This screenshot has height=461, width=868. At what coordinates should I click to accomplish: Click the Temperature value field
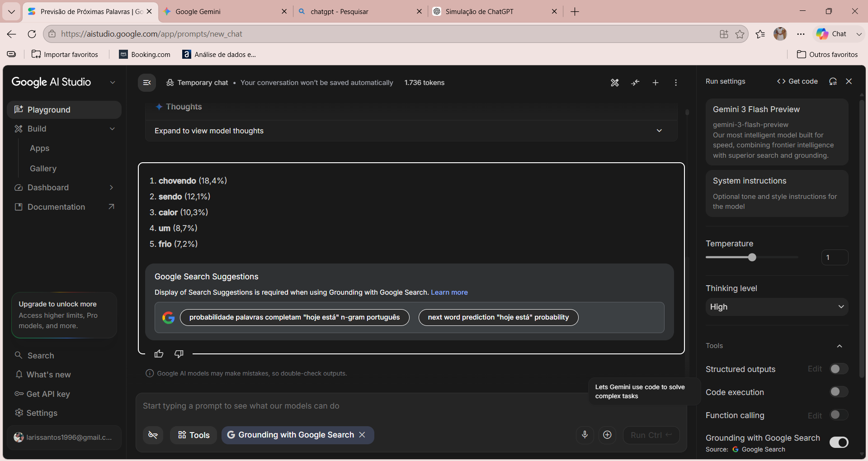tap(835, 258)
